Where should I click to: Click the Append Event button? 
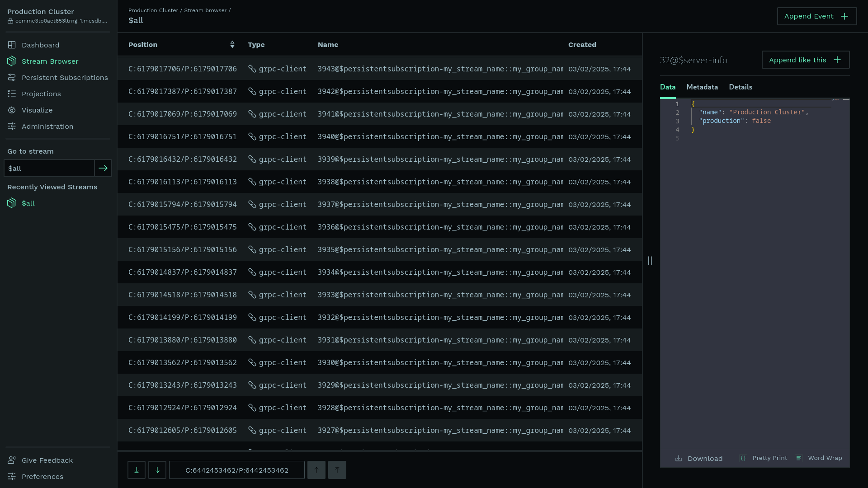coord(817,16)
